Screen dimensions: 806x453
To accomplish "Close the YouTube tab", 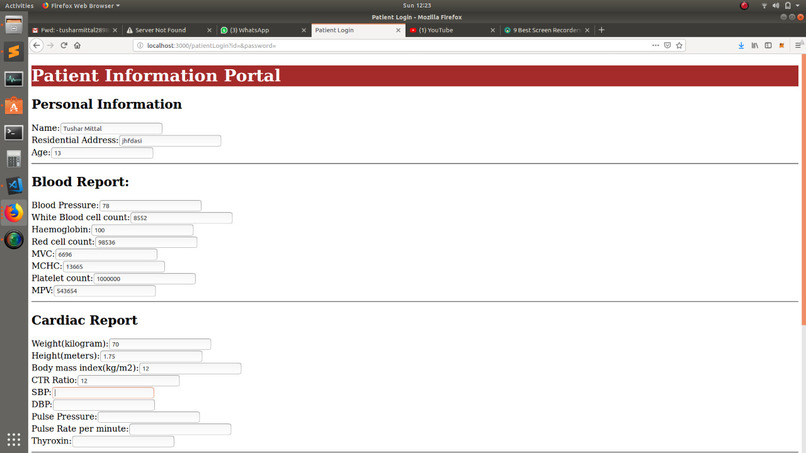I will [x=492, y=30].
